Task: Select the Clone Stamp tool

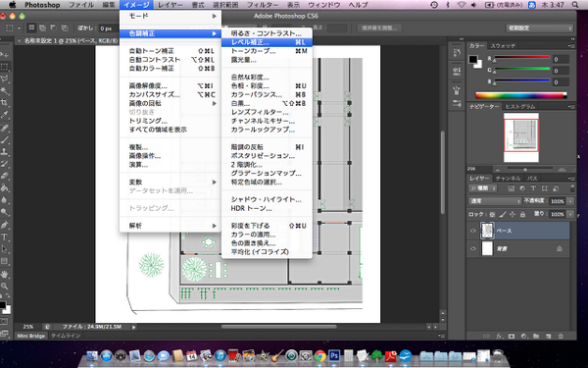Action: 5,152
